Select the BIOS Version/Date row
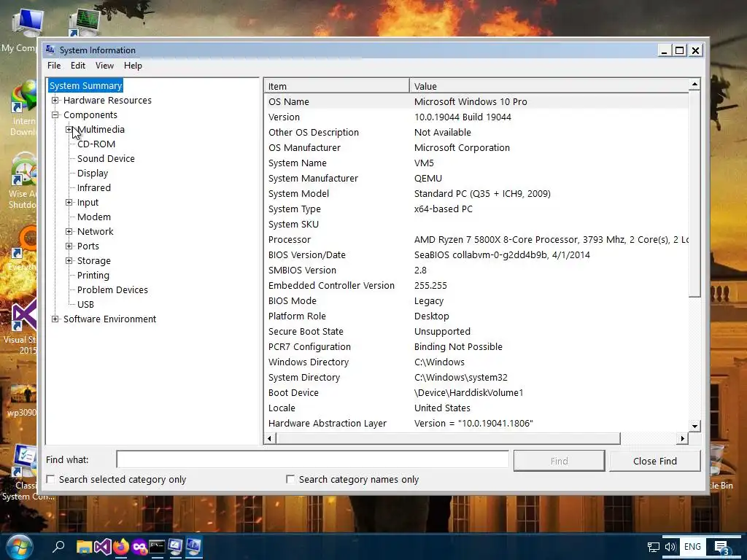Viewport: 747px width, 560px height. pos(476,254)
